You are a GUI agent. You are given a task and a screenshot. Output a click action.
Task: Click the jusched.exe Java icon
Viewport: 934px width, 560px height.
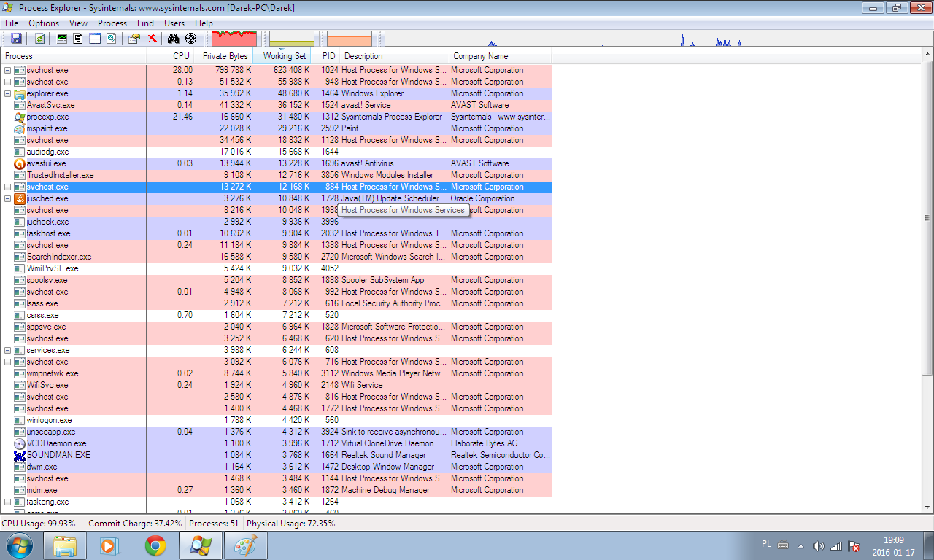point(20,198)
